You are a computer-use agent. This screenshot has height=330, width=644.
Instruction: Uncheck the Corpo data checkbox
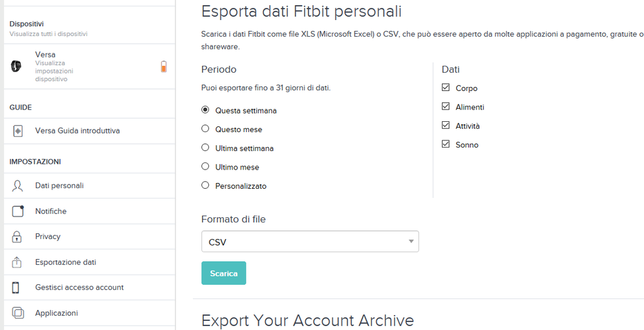pyautogui.click(x=446, y=88)
